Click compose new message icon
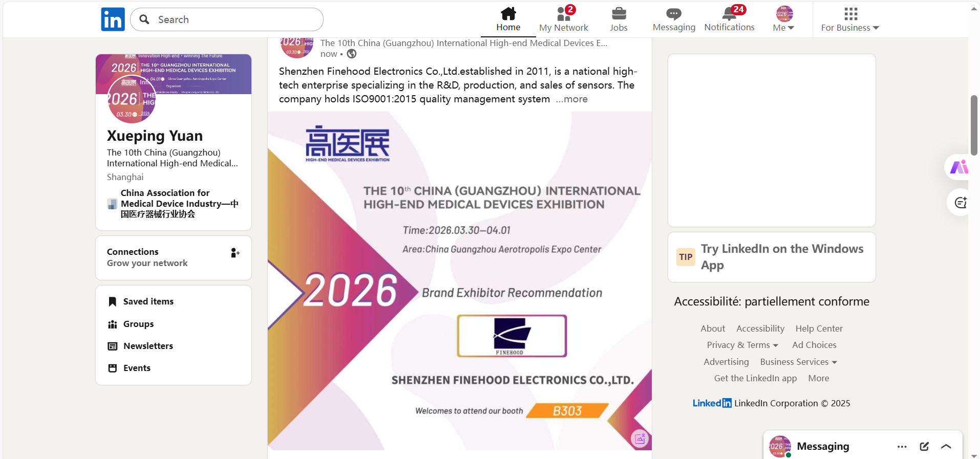Viewport: 980px width, 459px height. click(x=924, y=446)
